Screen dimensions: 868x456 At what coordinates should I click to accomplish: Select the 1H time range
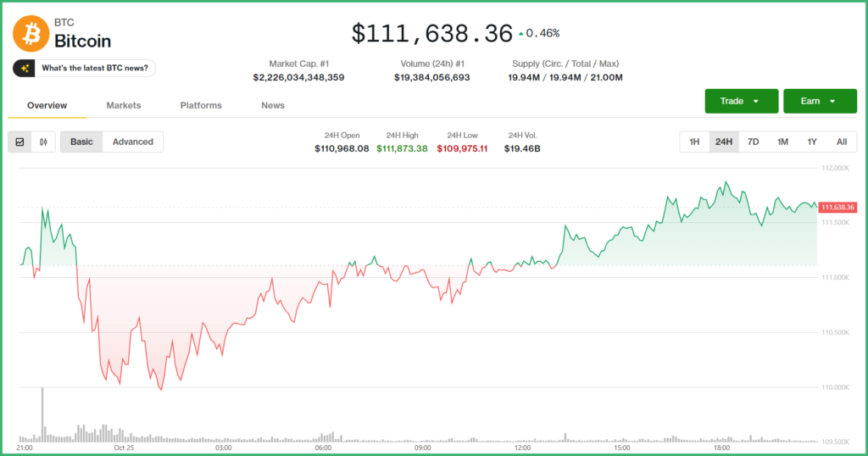[x=694, y=142]
